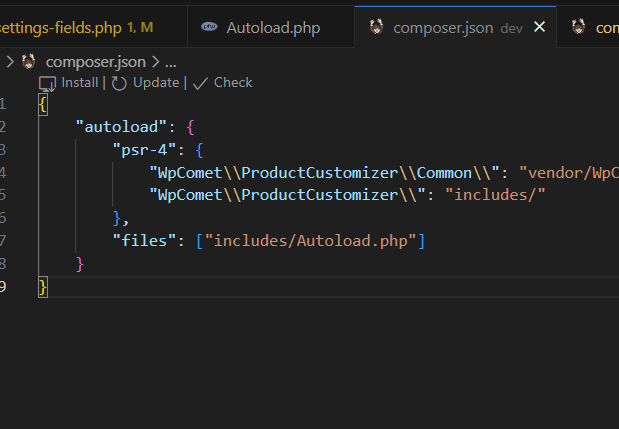Viewport: 619px width, 429px height.
Task: Select the composer.json dev tab
Action: click(443, 28)
